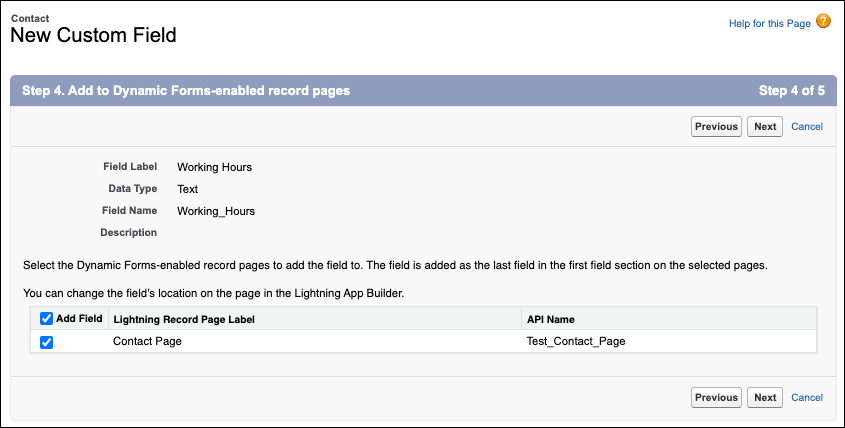Click the Step 4 of 5 indicator
The image size is (845, 428).
coord(791,90)
